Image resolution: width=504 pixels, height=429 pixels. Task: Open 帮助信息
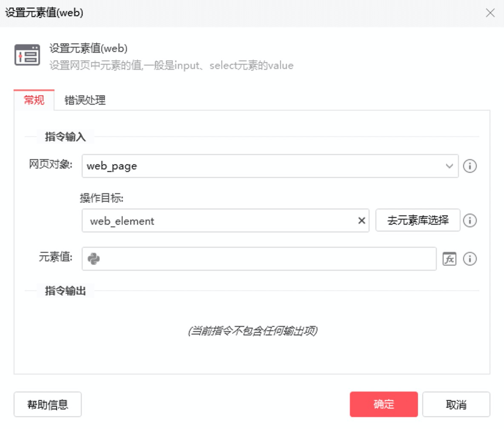click(x=48, y=404)
